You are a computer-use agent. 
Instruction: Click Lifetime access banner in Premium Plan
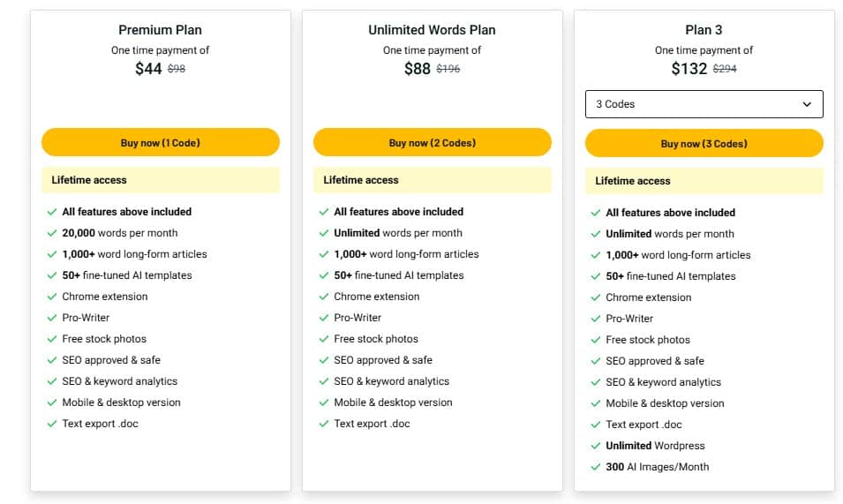coord(160,180)
